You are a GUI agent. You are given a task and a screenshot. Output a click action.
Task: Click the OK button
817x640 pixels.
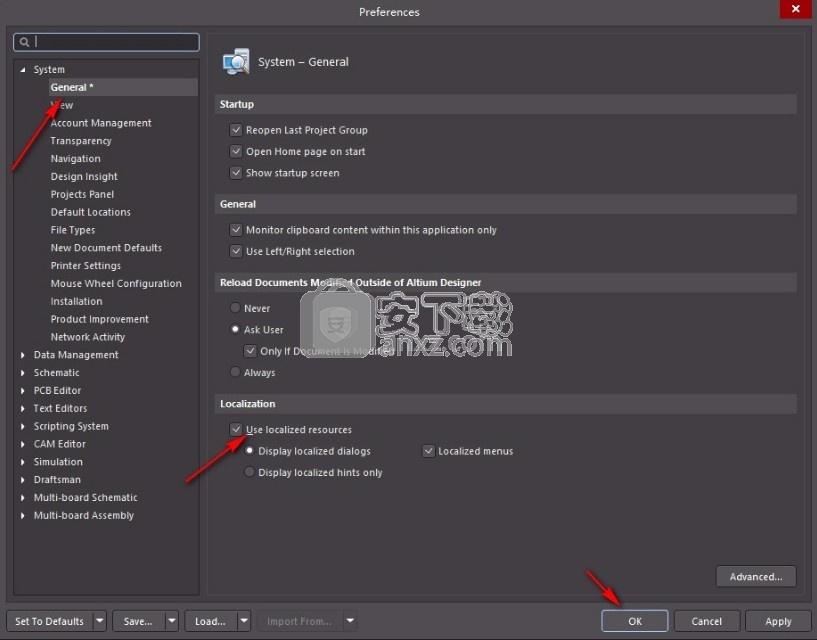[635, 621]
